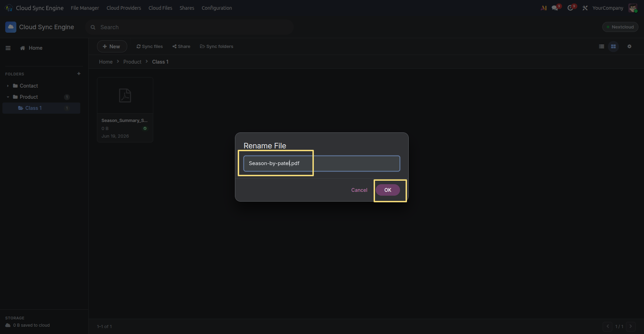
Task: Open the conversations chat icon
Action: pyautogui.click(x=555, y=8)
